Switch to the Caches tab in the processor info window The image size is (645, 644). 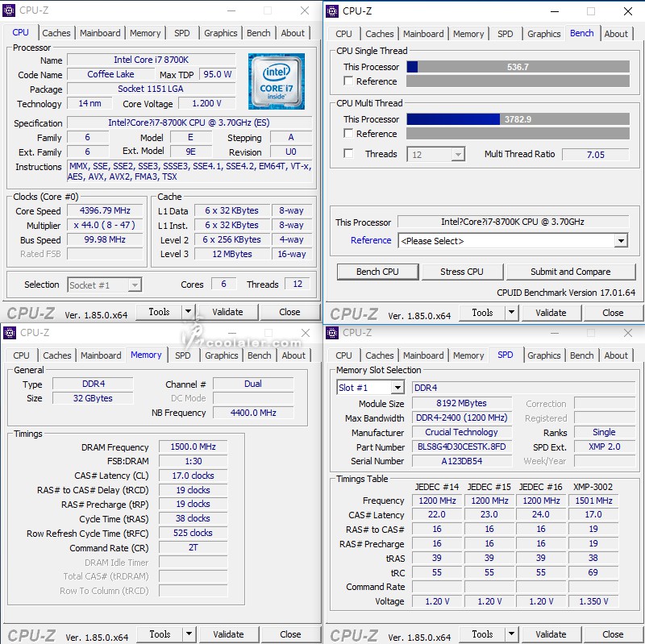(56, 33)
